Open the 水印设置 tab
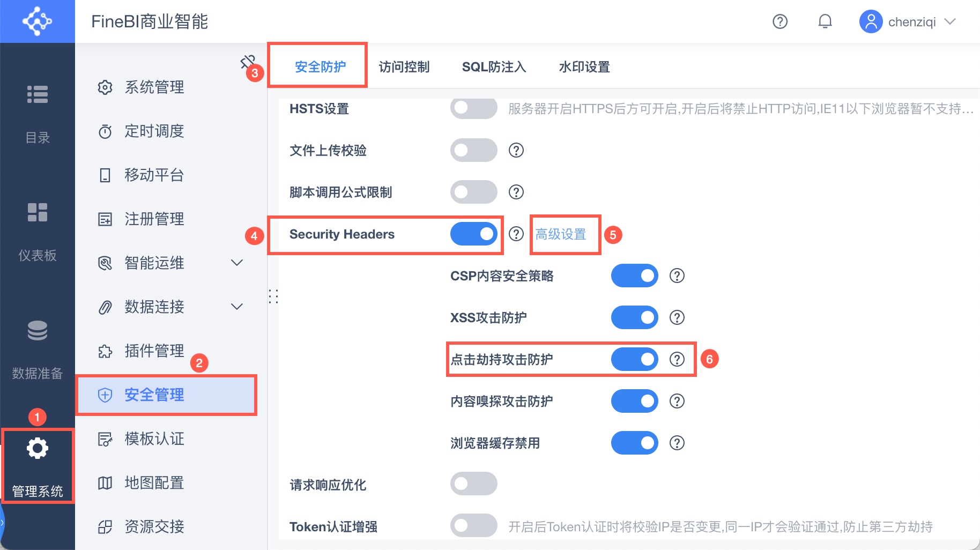 tap(583, 66)
